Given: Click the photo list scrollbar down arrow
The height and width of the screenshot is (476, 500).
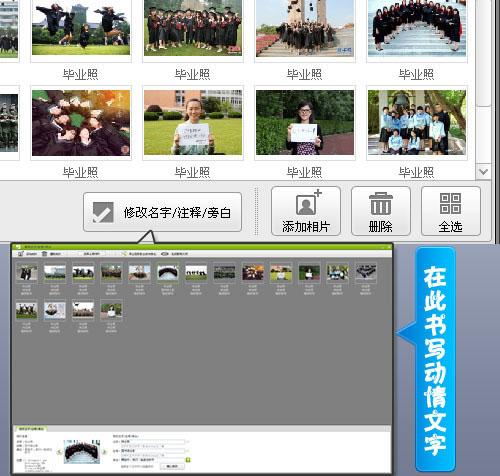Looking at the screenshot, I should (483, 172).
